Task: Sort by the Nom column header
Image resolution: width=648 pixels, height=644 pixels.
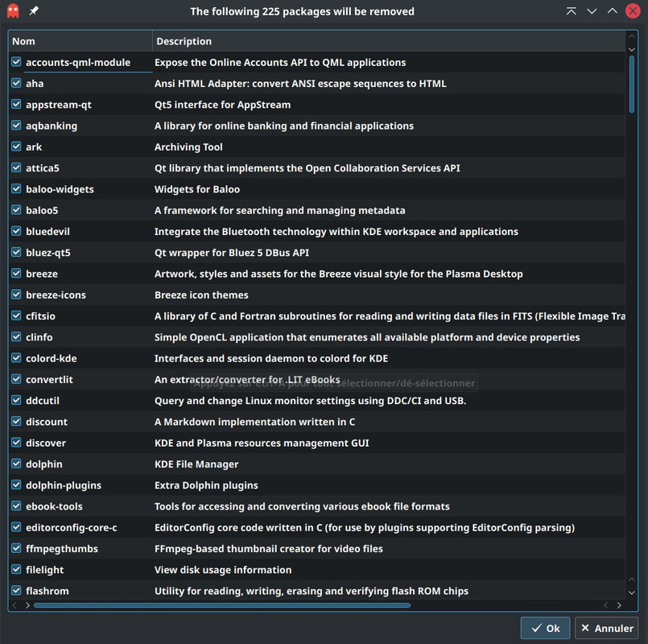Action: pyautogui.click(x=80, y=41)
